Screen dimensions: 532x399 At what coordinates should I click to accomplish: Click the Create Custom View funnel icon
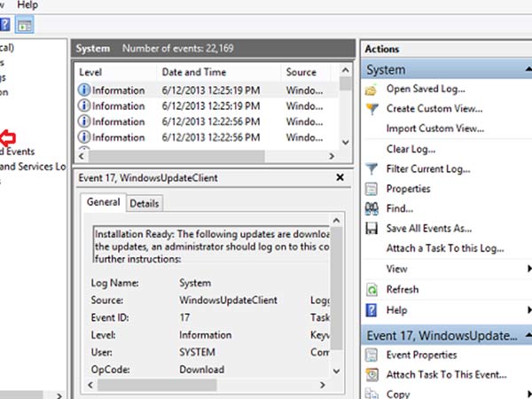[372, 109]
